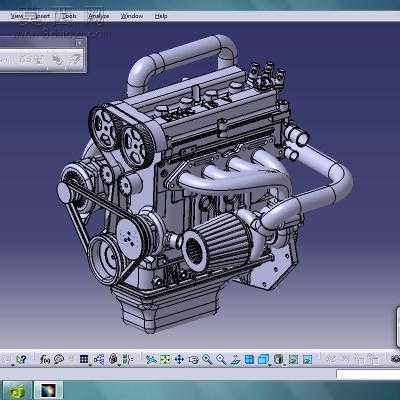The image size is (400, 400).
Task: Select the Rotate view tool
Action: 193,359
